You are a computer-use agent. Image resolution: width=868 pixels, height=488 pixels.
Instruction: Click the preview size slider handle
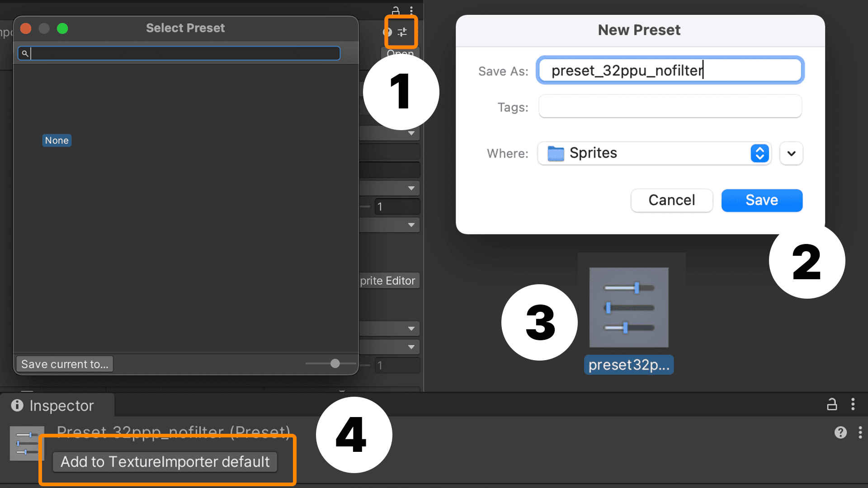335,364
